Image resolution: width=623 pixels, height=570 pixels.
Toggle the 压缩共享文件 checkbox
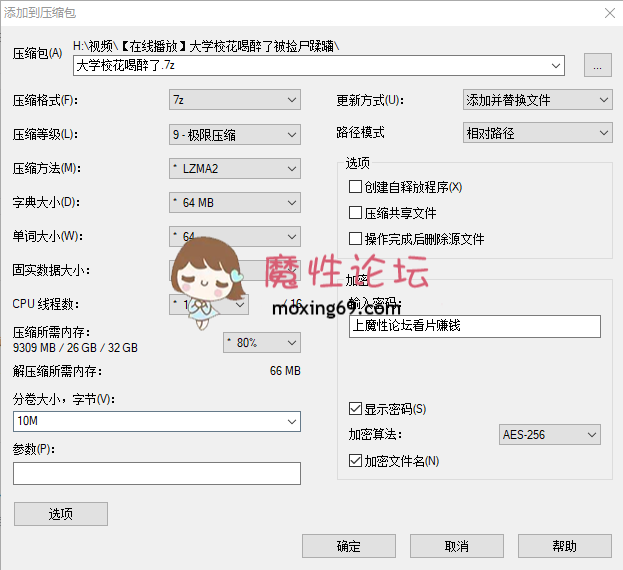pyautogui.click(x=355, y=213)
